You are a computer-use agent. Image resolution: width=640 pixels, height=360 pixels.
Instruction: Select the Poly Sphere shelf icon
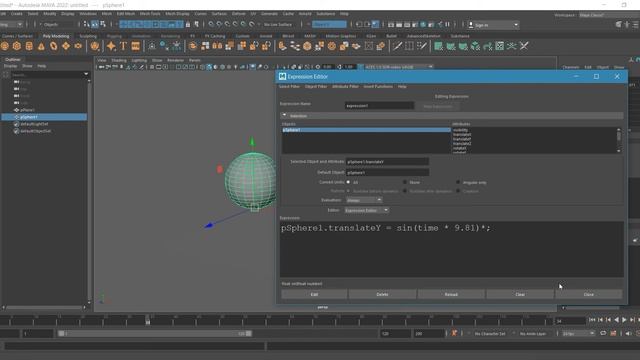[5, 46]
